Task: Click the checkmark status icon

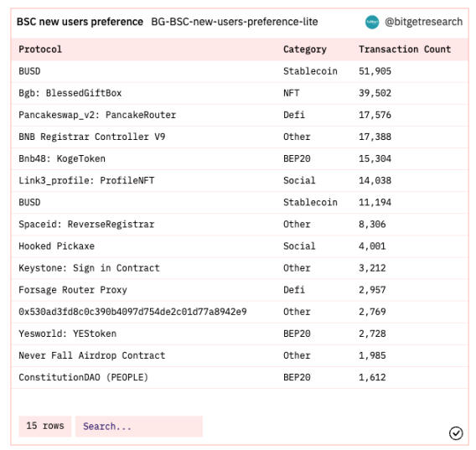Action: [x=456, y=433]
